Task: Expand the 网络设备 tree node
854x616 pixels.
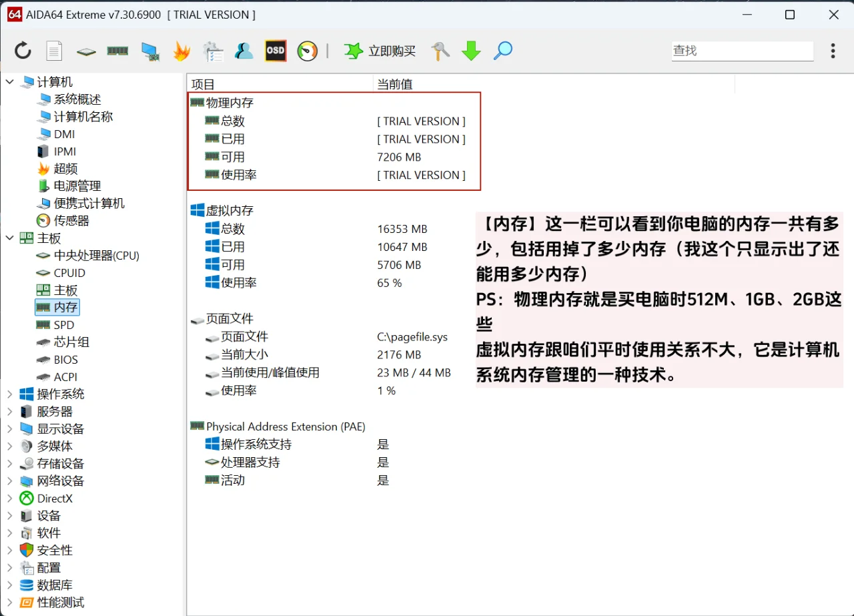Action: [x=10, y=481]
